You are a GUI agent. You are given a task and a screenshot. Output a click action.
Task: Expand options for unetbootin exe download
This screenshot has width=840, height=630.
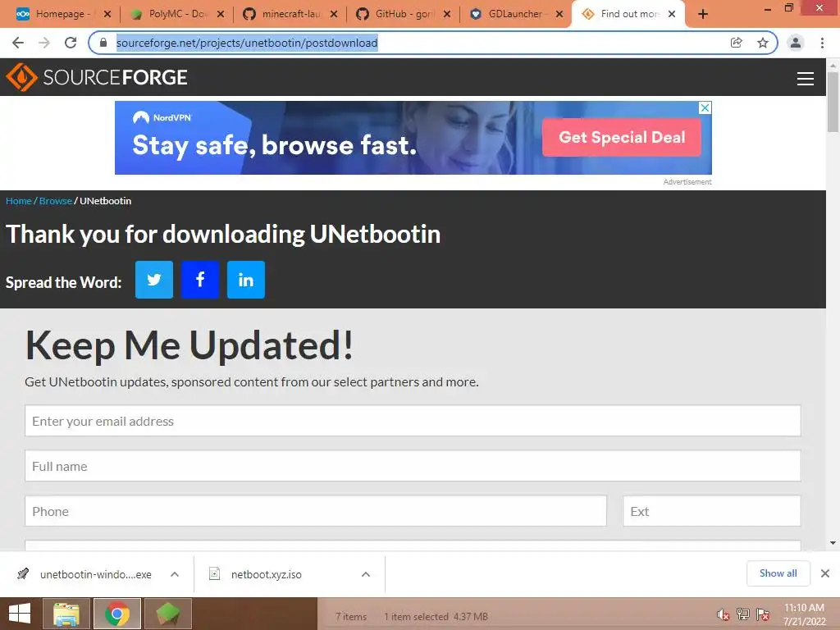pyautogui.click(x=175, y=574)
